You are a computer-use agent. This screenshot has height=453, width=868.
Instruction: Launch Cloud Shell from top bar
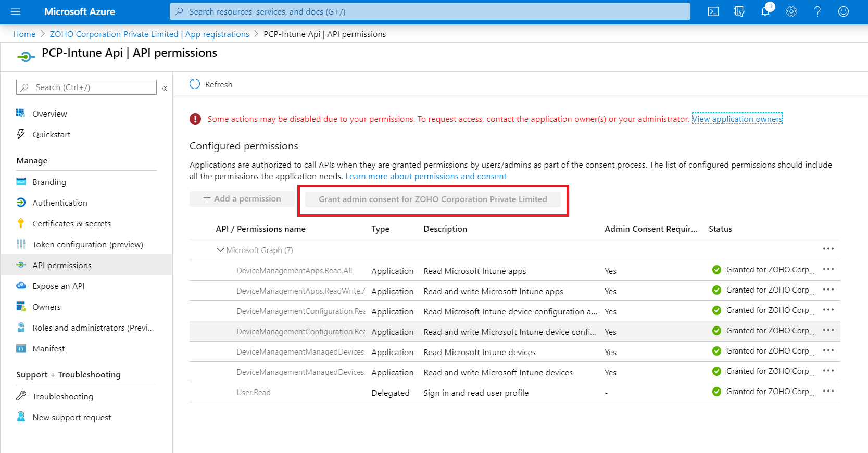pos(713,11)
